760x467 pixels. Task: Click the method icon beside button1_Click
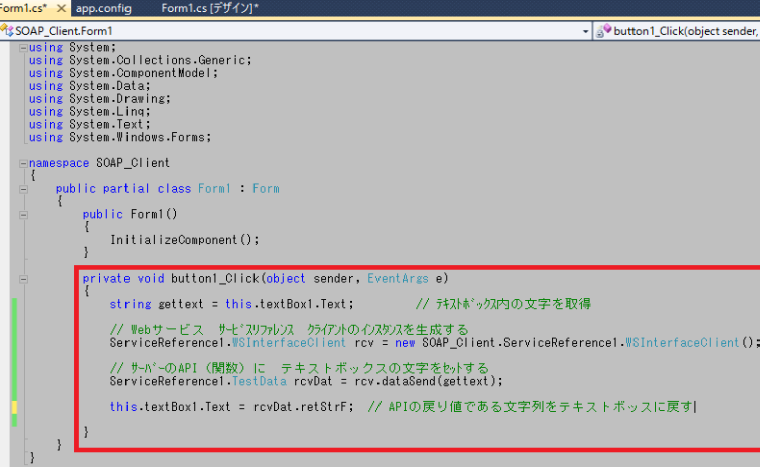(x=603, y=31)
